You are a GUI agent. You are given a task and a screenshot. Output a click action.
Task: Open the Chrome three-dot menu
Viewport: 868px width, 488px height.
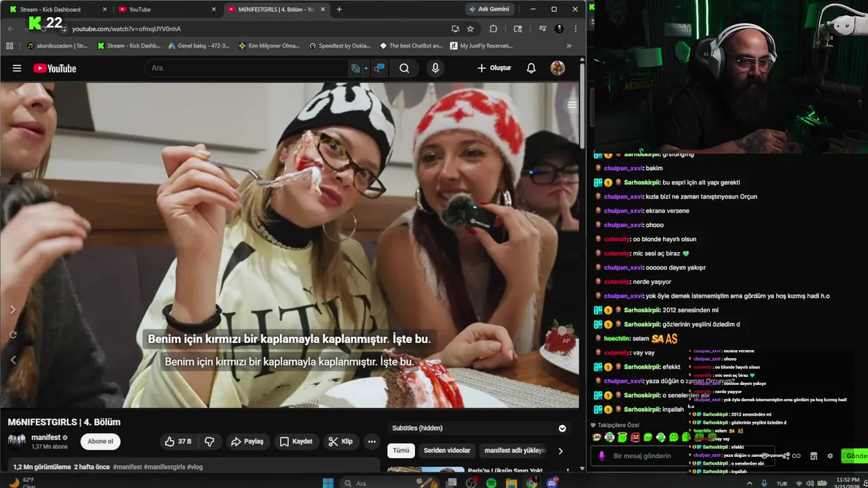click(575, 28)
